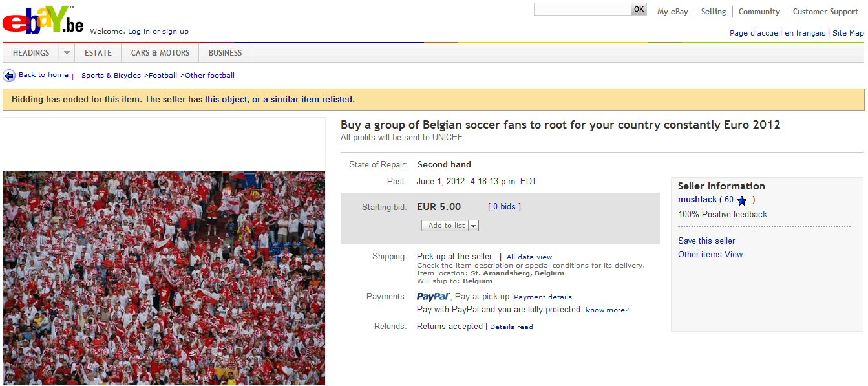
Task: Click the Football breadcrumb link
Action: click(164, 76)
